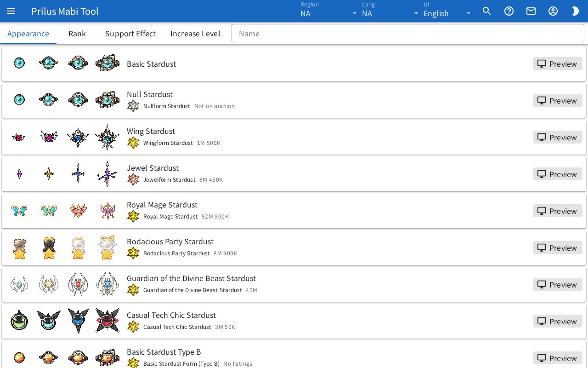Open the user account icon
The width and height of the screenshot is (588, 368).
pyautogui.click(x=553, y=11)
